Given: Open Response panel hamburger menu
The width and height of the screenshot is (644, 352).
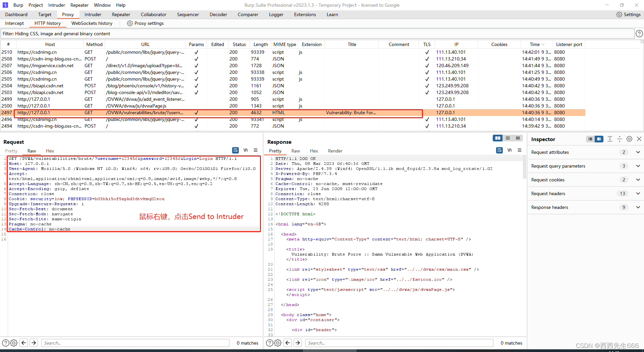Looking at the screenshot, I should pyautogui.click(x=520, y=150).
